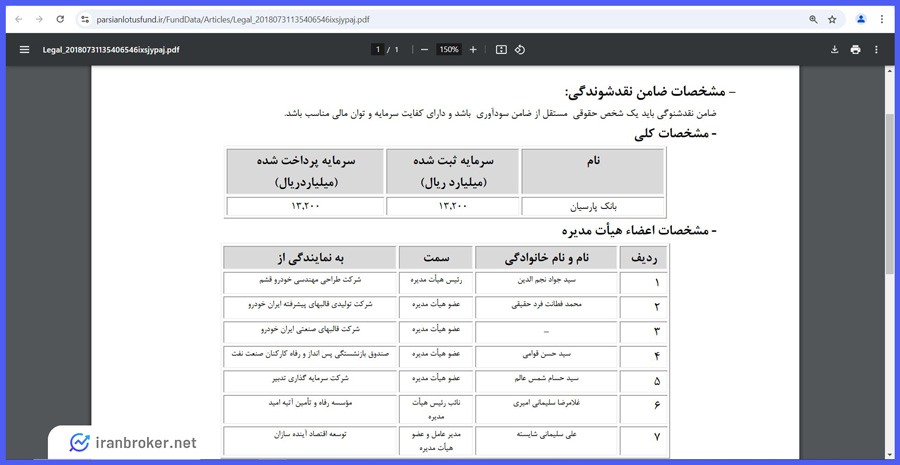Open the Chrome profile avatar
The image size is (900, 465).
click(861, 19)
